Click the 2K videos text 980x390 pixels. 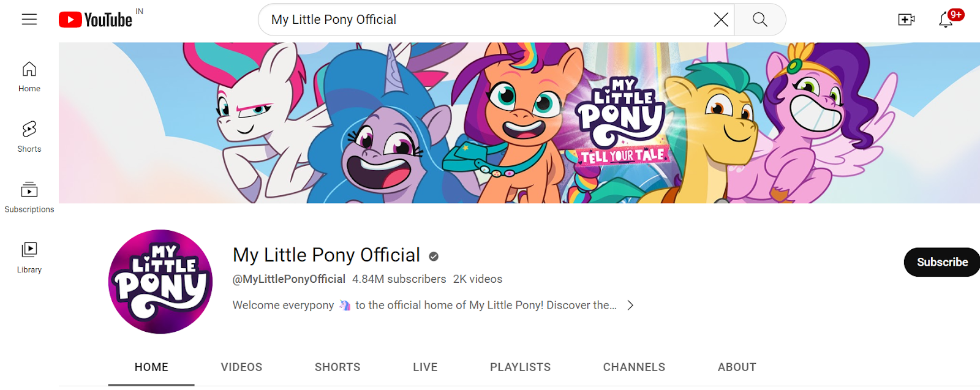pyautogui.click(x=478, y=279)
